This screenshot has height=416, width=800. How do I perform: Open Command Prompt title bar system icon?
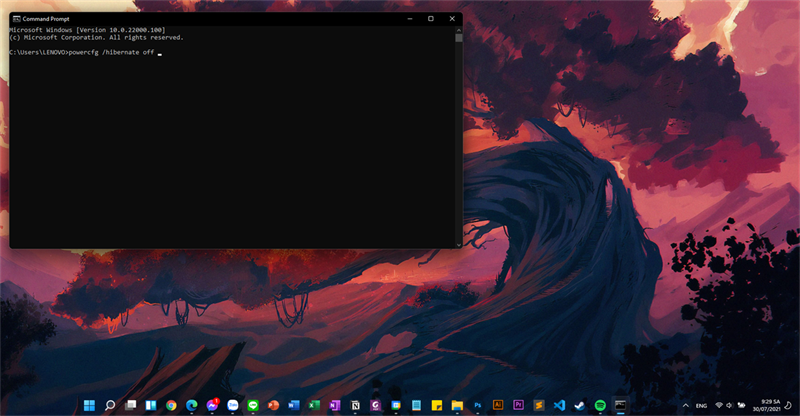[x=16, y=19]
